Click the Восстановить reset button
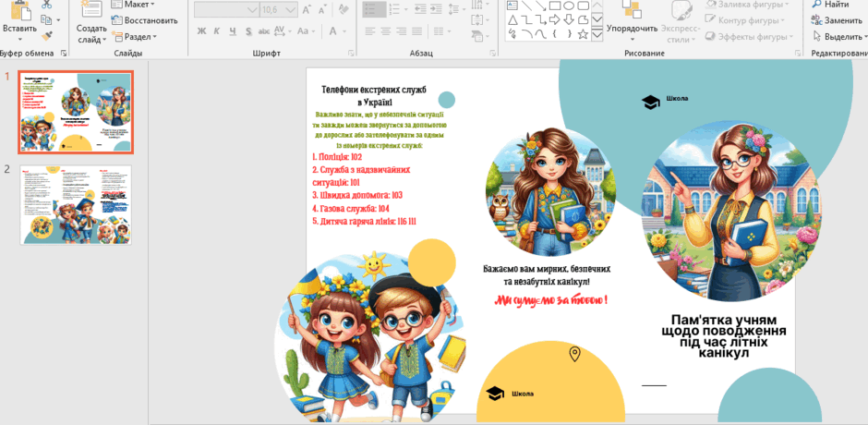The image size is (868, 425). pos(144,20)
